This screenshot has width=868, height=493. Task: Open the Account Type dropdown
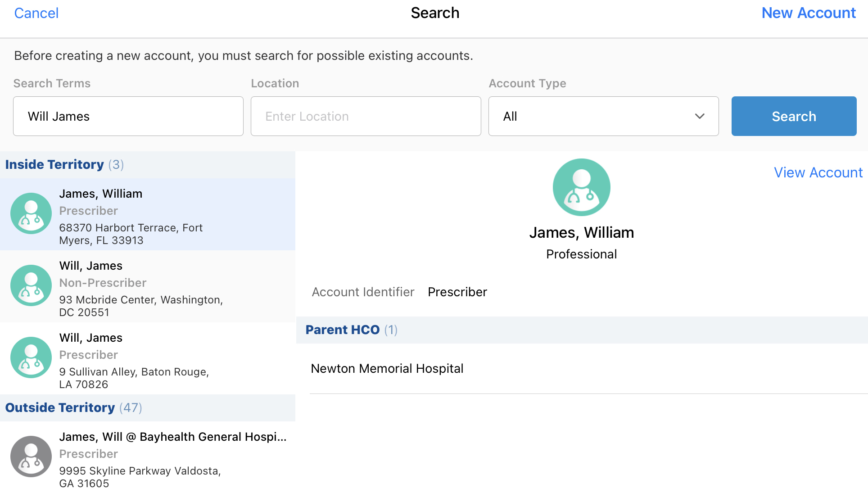603,116
